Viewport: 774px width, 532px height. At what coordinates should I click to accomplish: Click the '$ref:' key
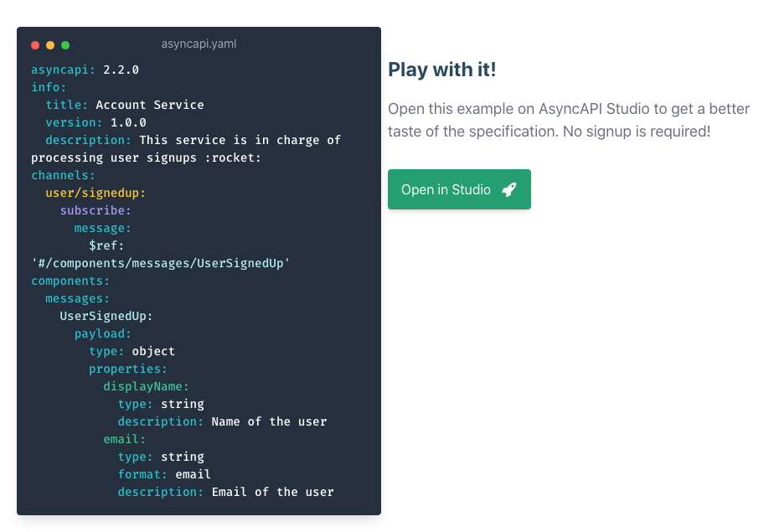pos(106,245)
